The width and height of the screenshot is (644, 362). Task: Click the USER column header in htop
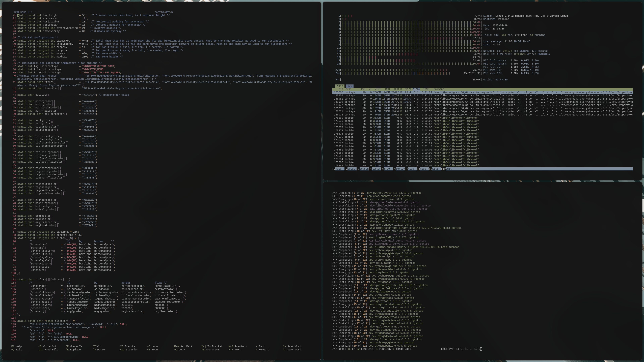click(x=347, y=89)
